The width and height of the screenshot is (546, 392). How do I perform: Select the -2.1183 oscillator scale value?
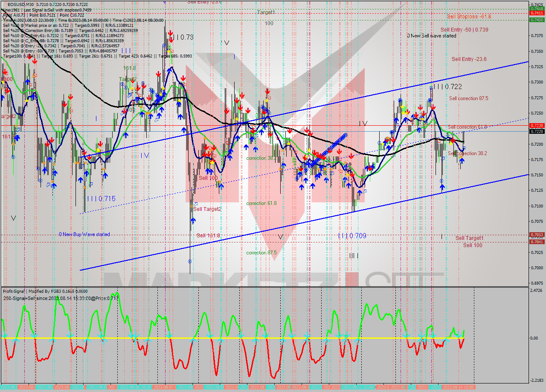(536, 380)
